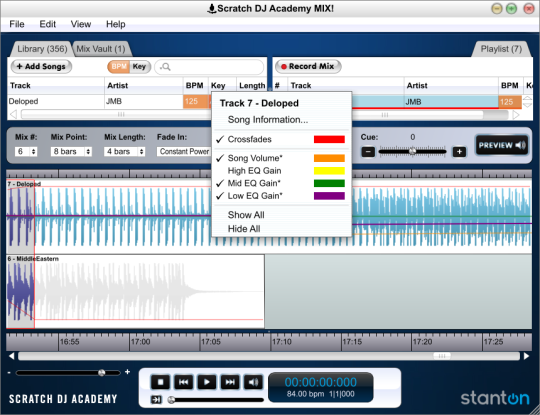Zoom out with the minus sign left of zoom slider
540x415 pixels.
point(9,373)
